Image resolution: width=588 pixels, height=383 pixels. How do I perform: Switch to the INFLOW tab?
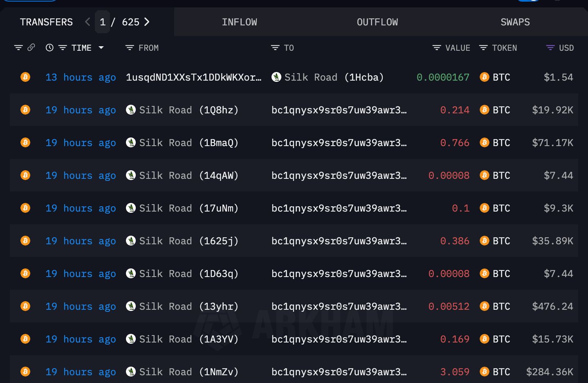(x=239, y=22)
